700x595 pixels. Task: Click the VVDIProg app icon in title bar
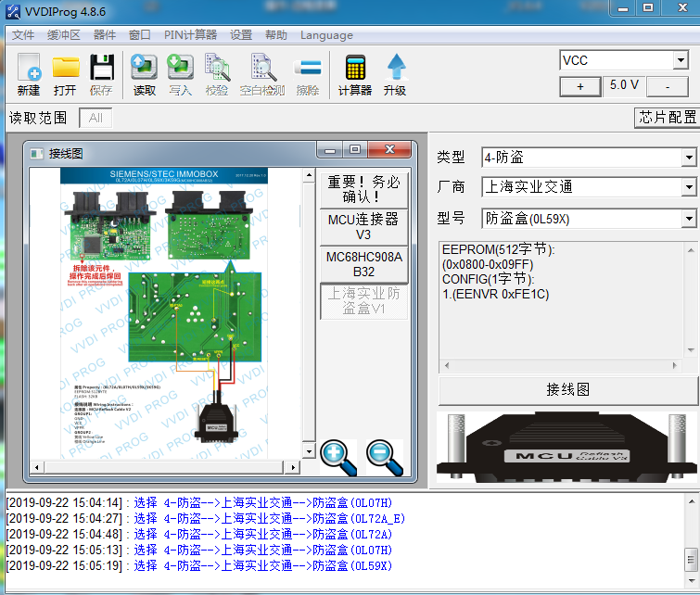(x=12, y=12)
